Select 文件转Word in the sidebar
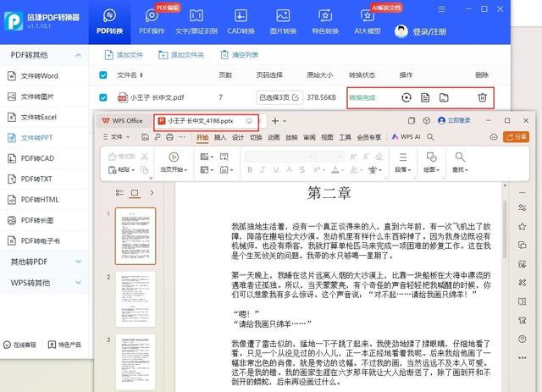Viewport: 542px width, 392px height. (44, 75)
